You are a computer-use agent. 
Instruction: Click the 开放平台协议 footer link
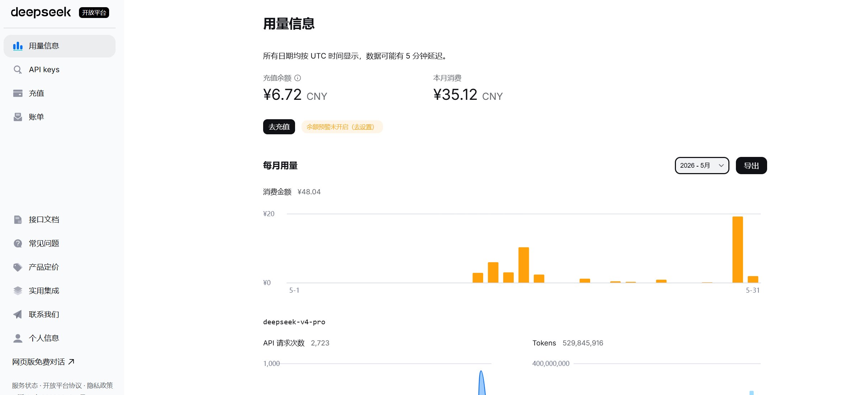coord(62,386)
